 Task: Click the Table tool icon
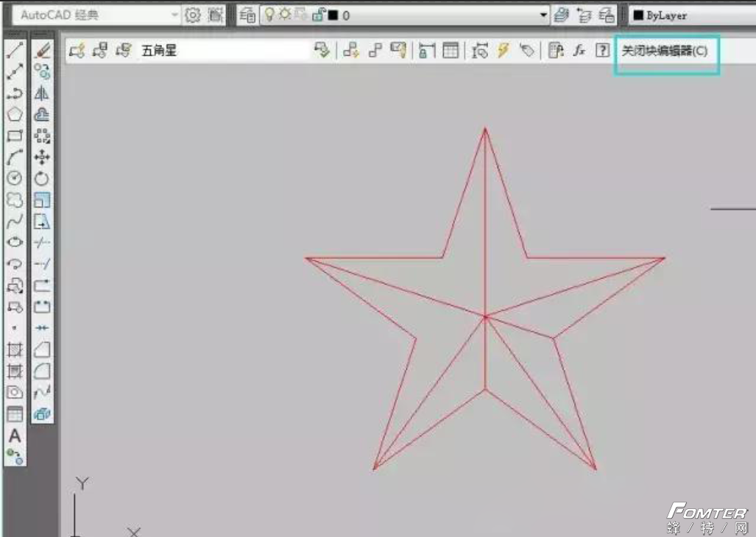click(x=15, y=413)
